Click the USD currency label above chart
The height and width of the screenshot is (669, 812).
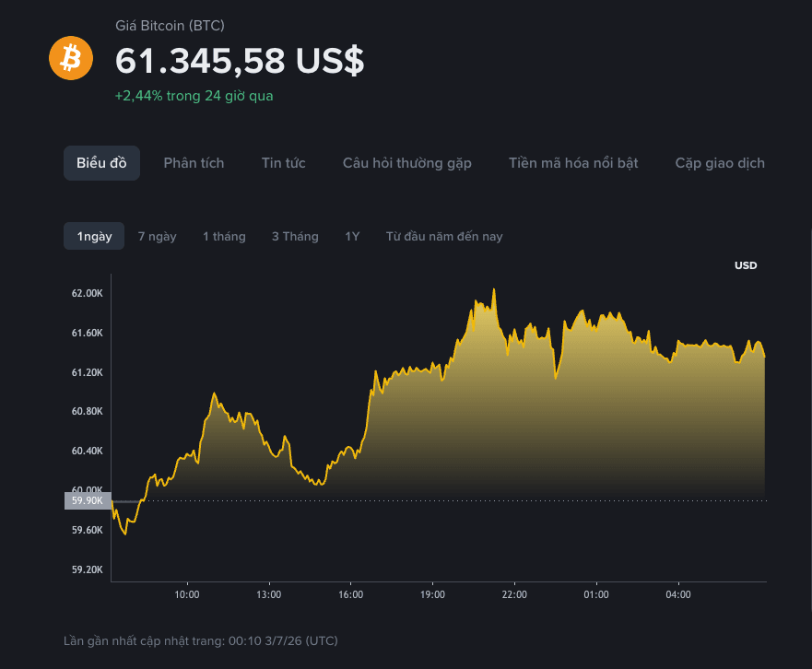[746, 265]
